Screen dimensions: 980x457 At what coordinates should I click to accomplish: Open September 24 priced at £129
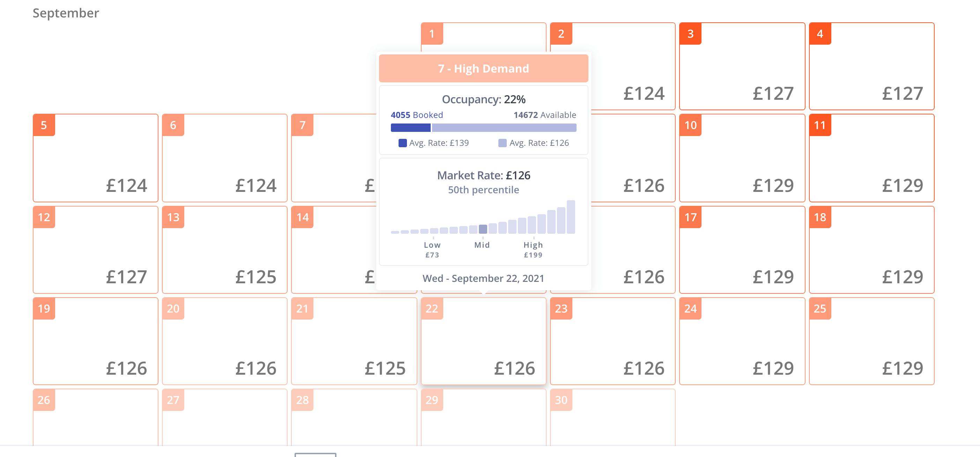(x=742, y=341)
